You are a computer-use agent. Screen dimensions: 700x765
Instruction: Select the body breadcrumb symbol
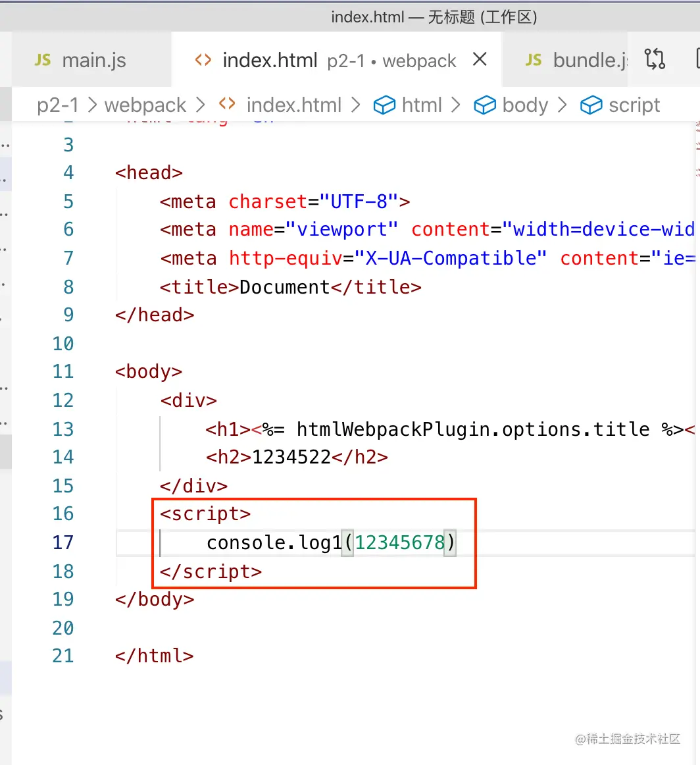tap(525, 105)
